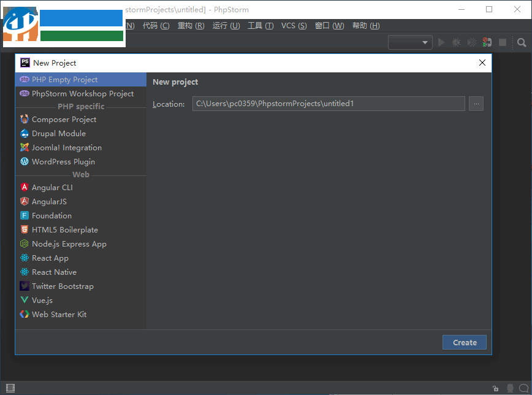Image resolution: width=532 pixels, height=395 pixels.
Task: Open the 运行 (U) menu
Action: (x=226, y=26)
